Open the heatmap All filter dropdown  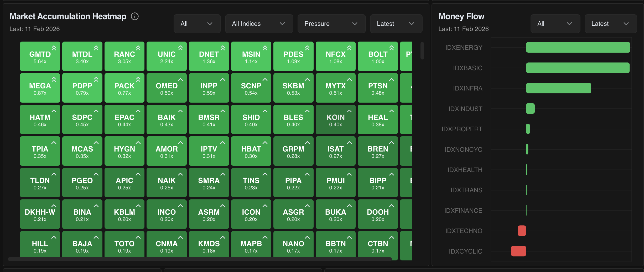(x=197, y=24)
